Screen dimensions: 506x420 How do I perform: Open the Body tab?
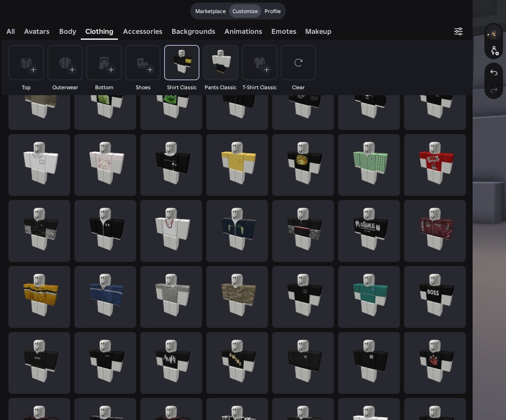coord(68,31)
